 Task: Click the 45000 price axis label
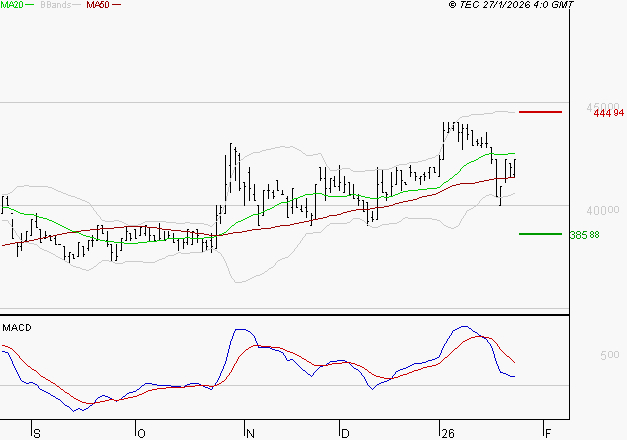tap(603, 107)
